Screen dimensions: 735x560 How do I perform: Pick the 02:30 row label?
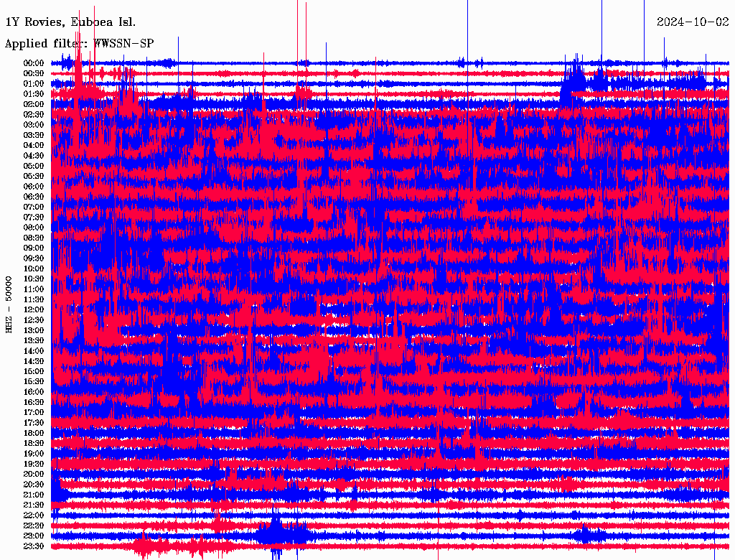(34, 114)
